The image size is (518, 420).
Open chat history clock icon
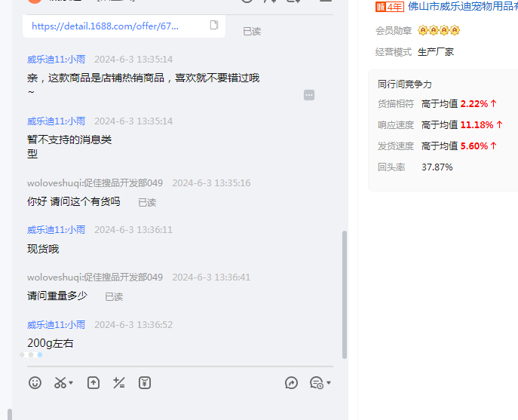point(317,383)
